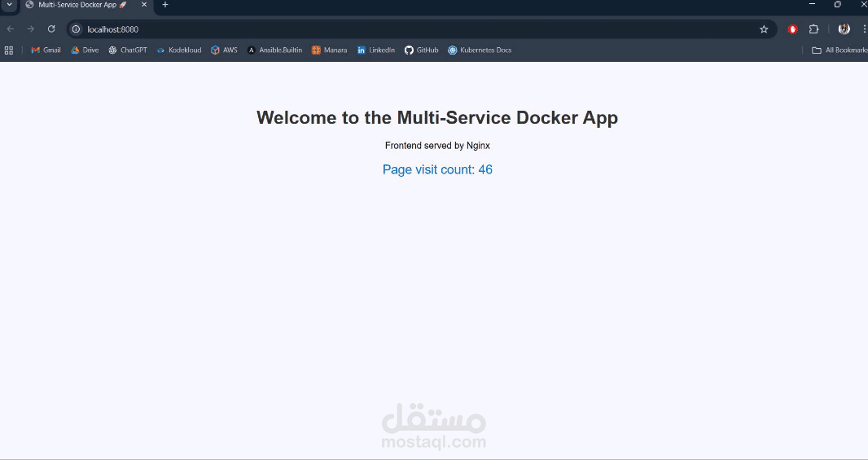868x460 pixels.
Task: Open the Gmail bookmark
Action: click(x=46, y=50)
